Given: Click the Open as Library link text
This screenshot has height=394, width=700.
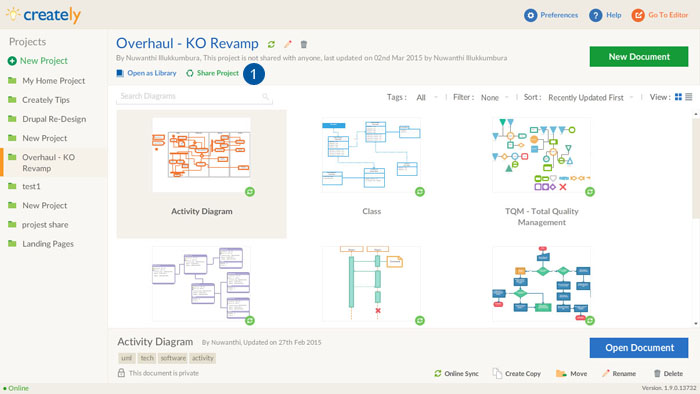Looking at the screenshot, I should pos(152,73).
